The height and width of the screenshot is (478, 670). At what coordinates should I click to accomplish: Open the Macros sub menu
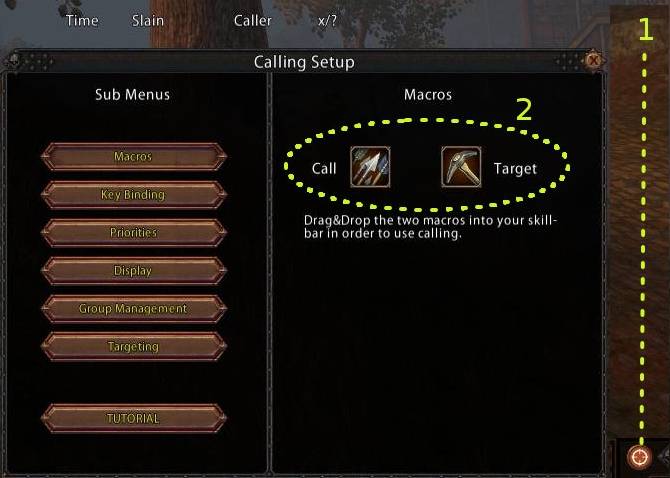pyautogui.click(x=133, y=156)
